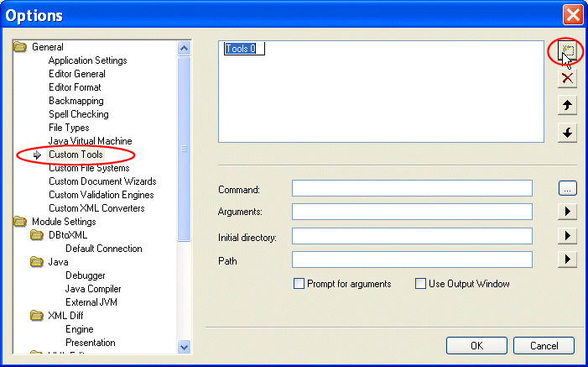
Task: Open Path arrow menu
Action: [x=568, y=260]
